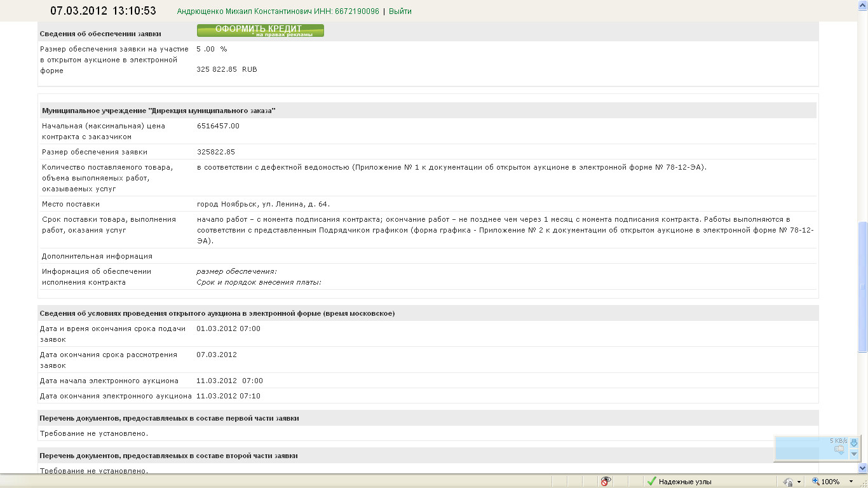Viewport: 868px width, 488px height.
Task: Click the security lock icon in status bar
Action: [789, 482]
